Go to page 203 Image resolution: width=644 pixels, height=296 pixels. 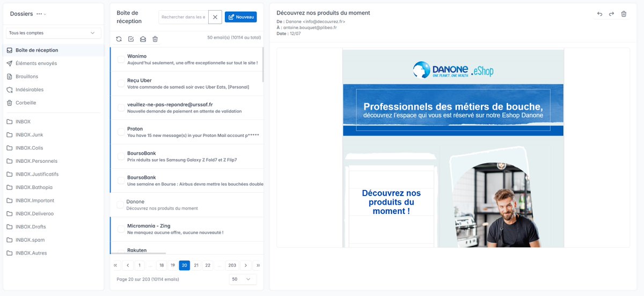pyautogui.click(x=232, y=265)
